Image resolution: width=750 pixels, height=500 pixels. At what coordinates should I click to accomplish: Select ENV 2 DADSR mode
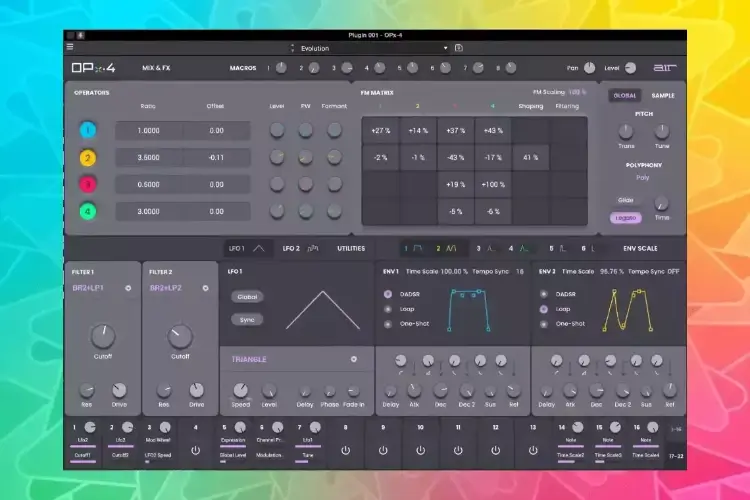(544, 294)
